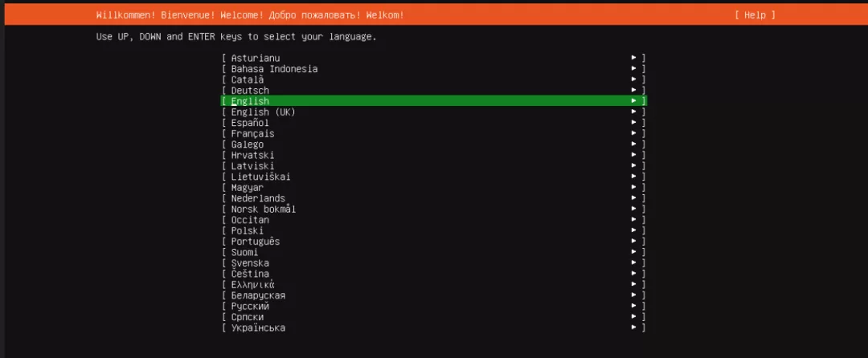Click the arrow beside Deutsch

(634, 90)
